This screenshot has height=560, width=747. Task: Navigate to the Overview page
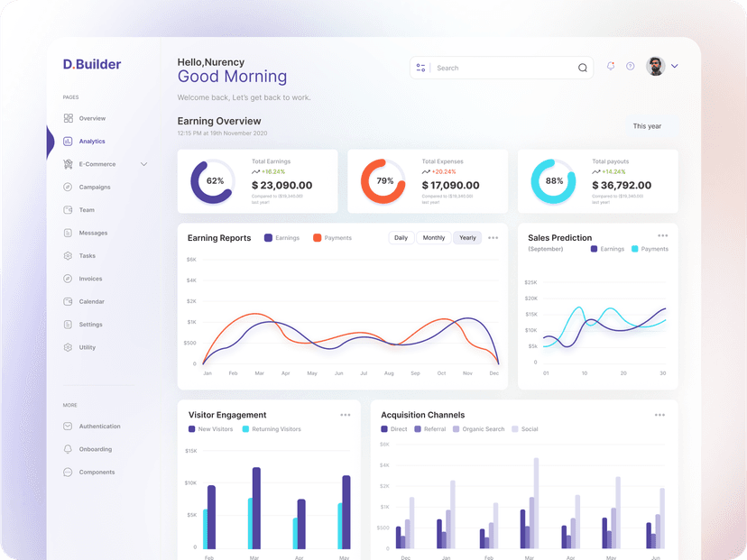point(91,118)
